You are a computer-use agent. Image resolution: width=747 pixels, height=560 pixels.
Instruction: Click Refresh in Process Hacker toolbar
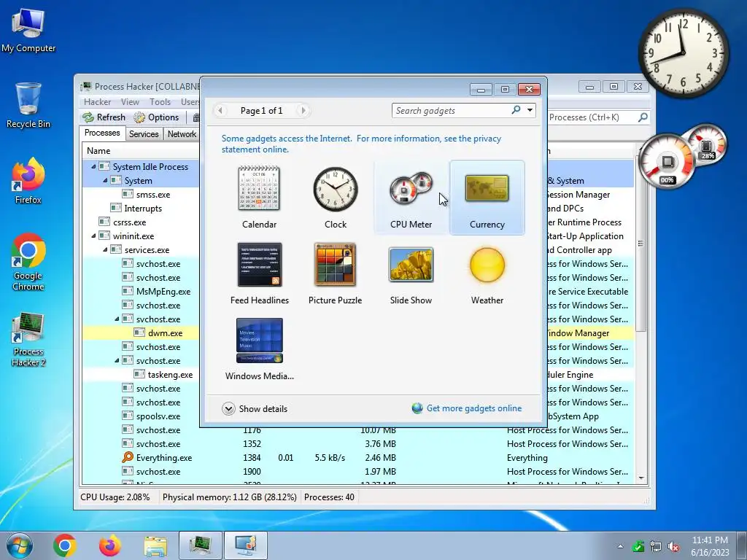click(104, 117)
